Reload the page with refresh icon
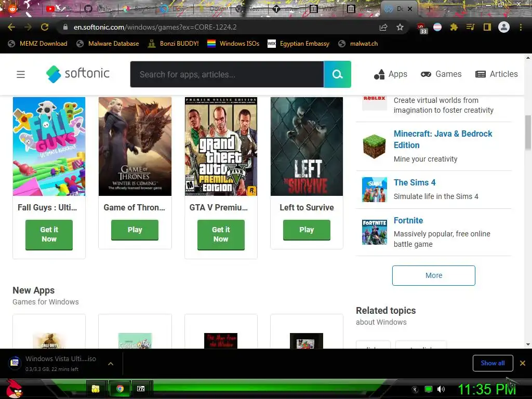Image resolution: width=532 pixels, height=399 pixels. coord(45,27)
